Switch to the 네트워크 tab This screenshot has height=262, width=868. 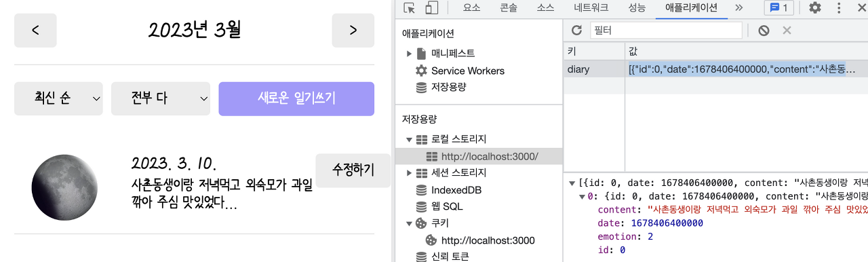(x=591, y=8)
